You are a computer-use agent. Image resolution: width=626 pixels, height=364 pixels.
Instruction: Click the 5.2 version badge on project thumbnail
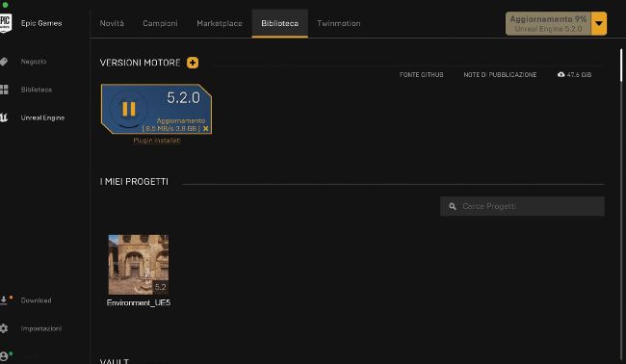click(161, 287)
